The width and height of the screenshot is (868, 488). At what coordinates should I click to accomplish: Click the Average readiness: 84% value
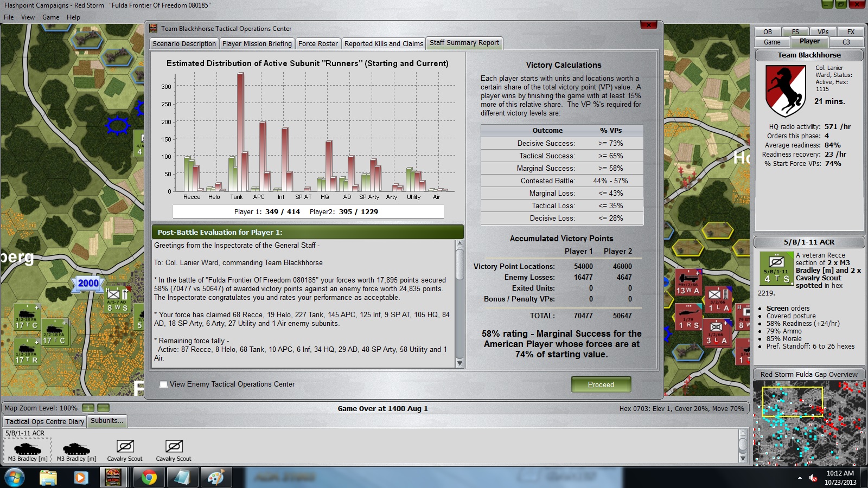click(833, 145)
